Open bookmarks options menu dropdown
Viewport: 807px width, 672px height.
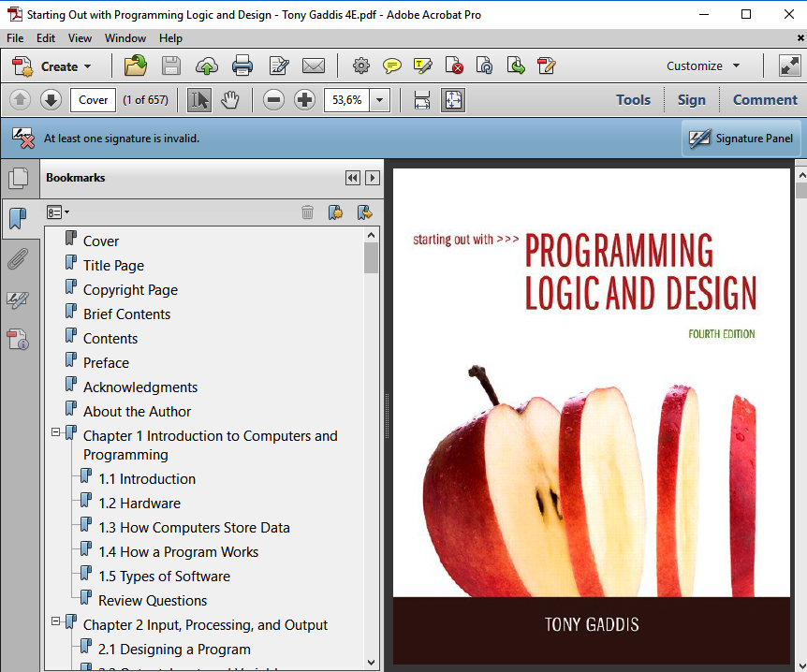click(58, 212)
